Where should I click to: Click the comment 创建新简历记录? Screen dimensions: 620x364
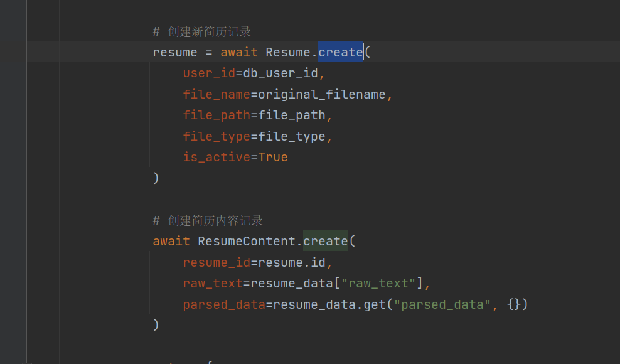click(x=209, y=32)
